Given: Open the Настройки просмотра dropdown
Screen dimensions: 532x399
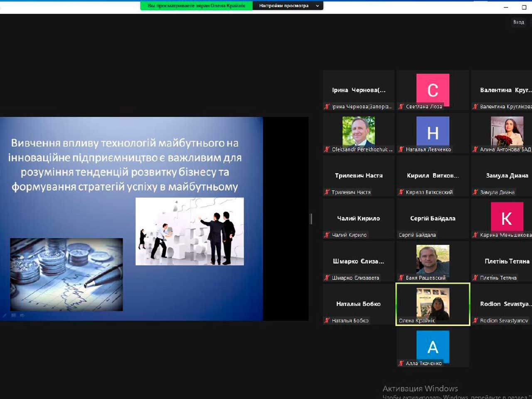Looking at the screenshot, I should coord(284,6).
